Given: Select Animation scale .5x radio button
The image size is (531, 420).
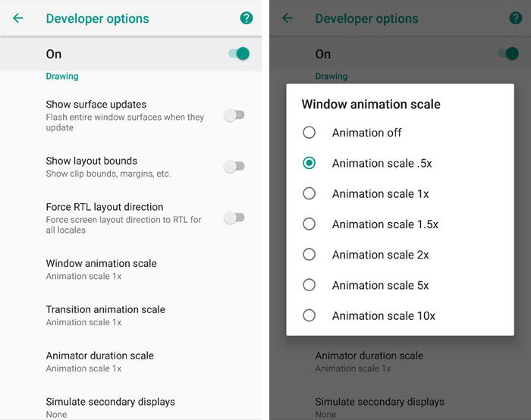Looking at the screenshot, I should point(309,163).
